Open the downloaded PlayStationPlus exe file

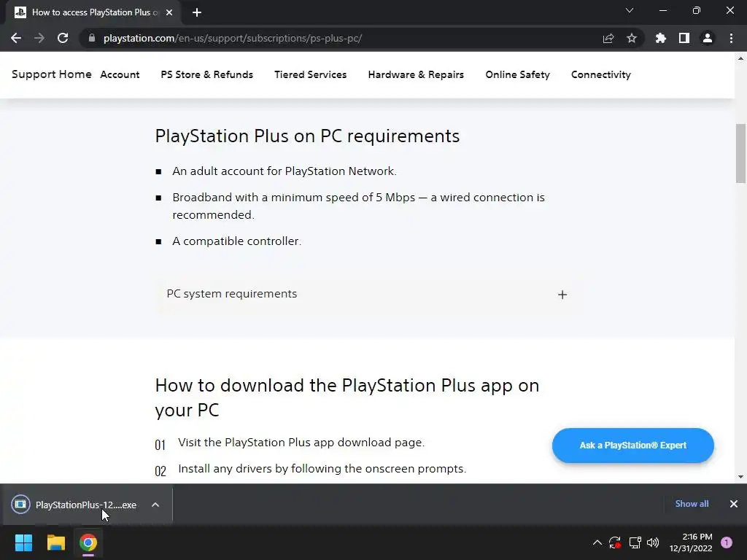pos(86,505)
